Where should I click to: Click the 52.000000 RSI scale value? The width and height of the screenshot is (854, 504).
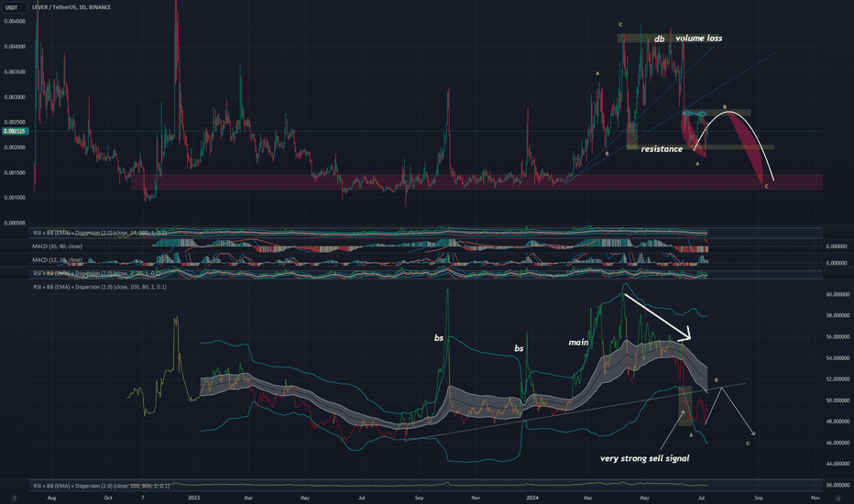pos(838,379)
